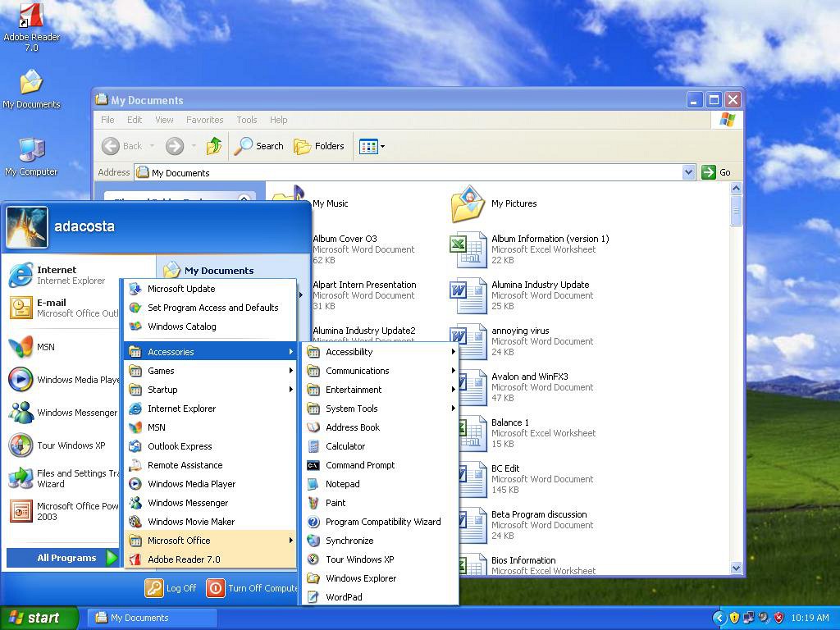This screenshot has height=630, width=840.
Task: Open Set Program Access and Defaults
Action: 210,308
